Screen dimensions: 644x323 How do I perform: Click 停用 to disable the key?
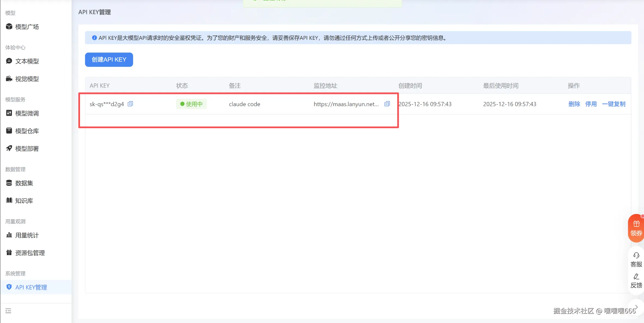point(591,104)
